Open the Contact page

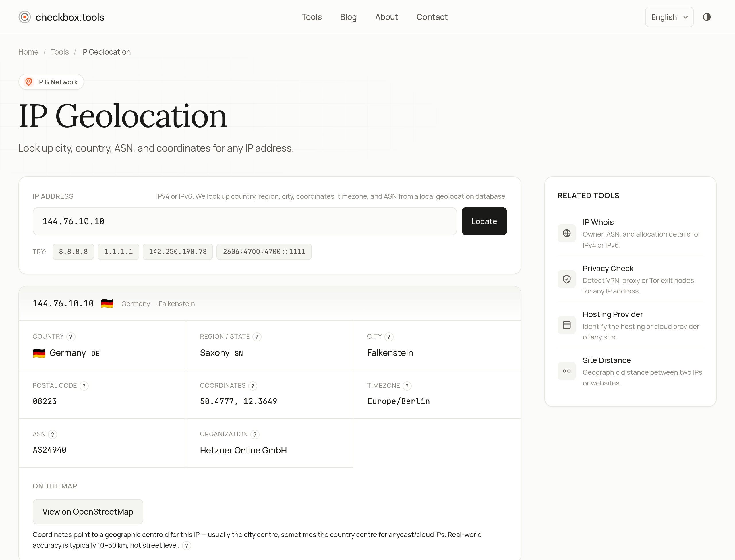pos(432,17)
